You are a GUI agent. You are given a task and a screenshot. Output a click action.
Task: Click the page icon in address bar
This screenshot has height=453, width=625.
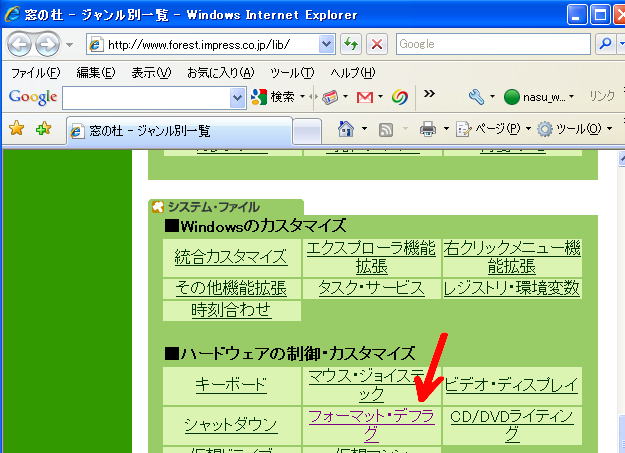pos(96,44)
